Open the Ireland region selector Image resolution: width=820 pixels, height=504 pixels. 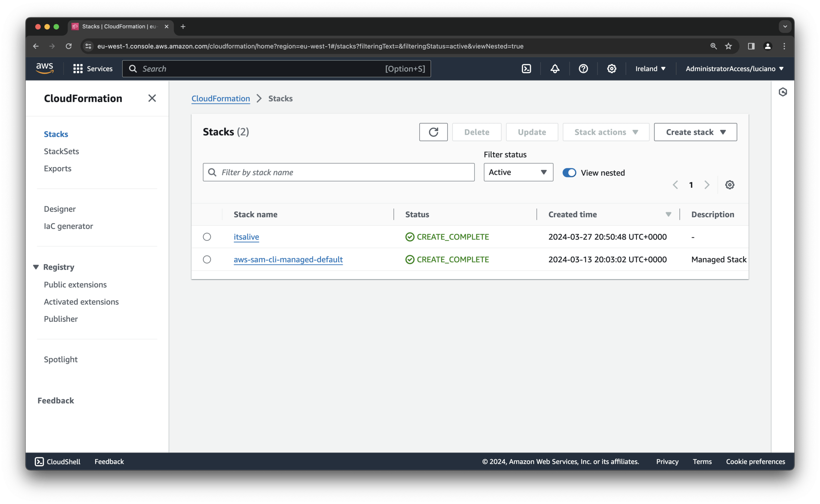coord(650,69)
